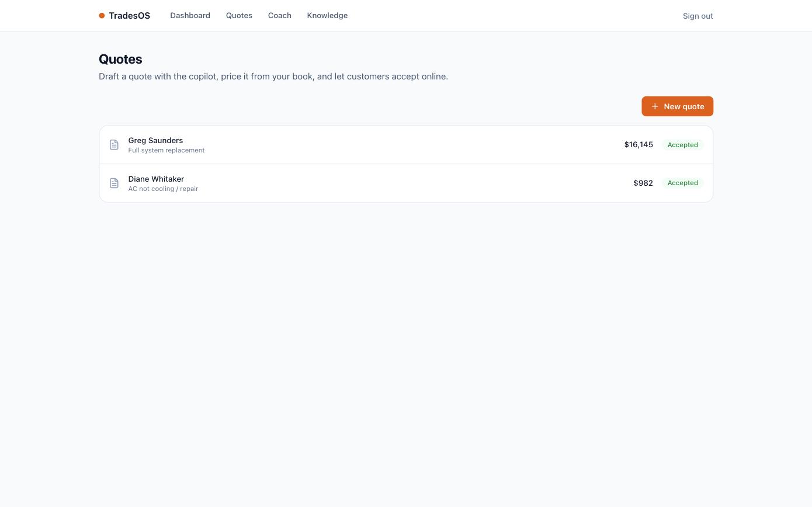The image size is (812, 507).
Task: Click the TradesOS brand name
Action: coord(129,16)
